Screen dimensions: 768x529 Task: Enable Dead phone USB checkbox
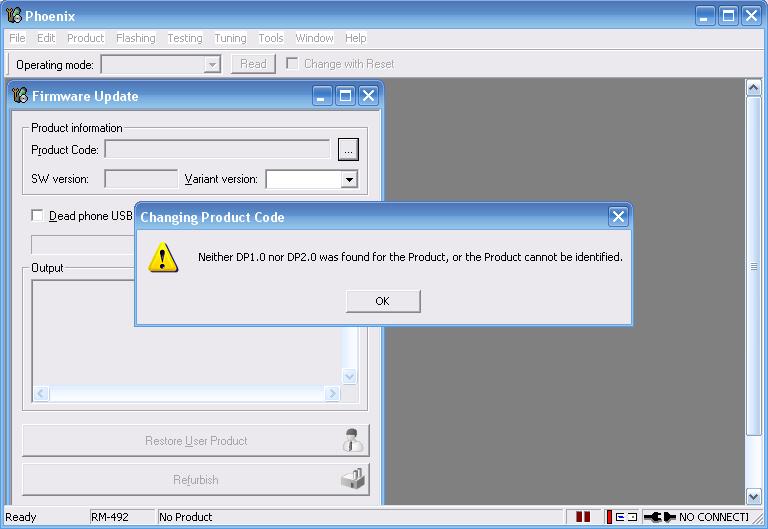[x=37, y=216]
